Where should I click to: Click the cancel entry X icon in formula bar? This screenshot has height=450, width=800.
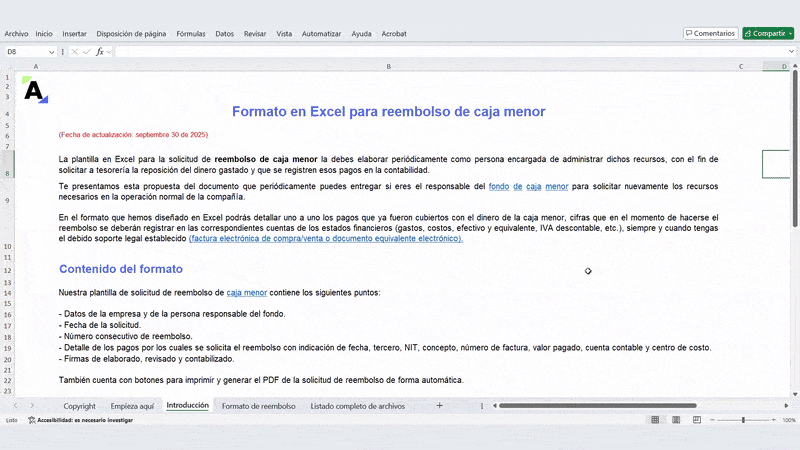74,51
